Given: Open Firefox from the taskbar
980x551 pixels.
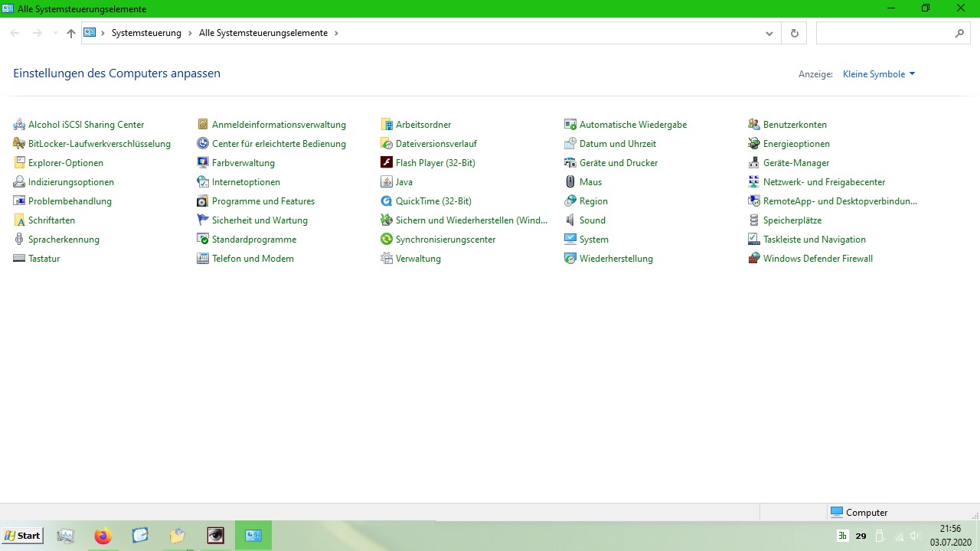Looking at the screenshot, I should [x=103, y=536].
